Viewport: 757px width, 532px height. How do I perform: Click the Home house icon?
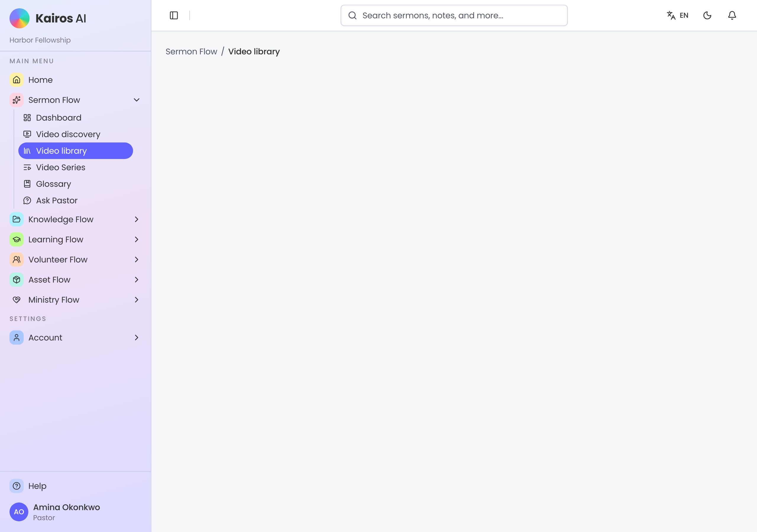pos(17,80)
